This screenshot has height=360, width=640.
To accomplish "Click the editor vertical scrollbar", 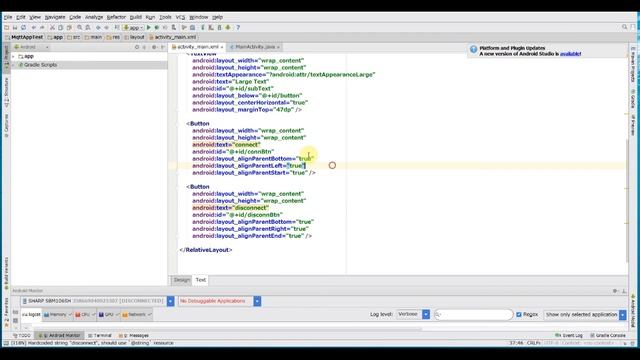I will pyautogui.click(x=627, y=200).
